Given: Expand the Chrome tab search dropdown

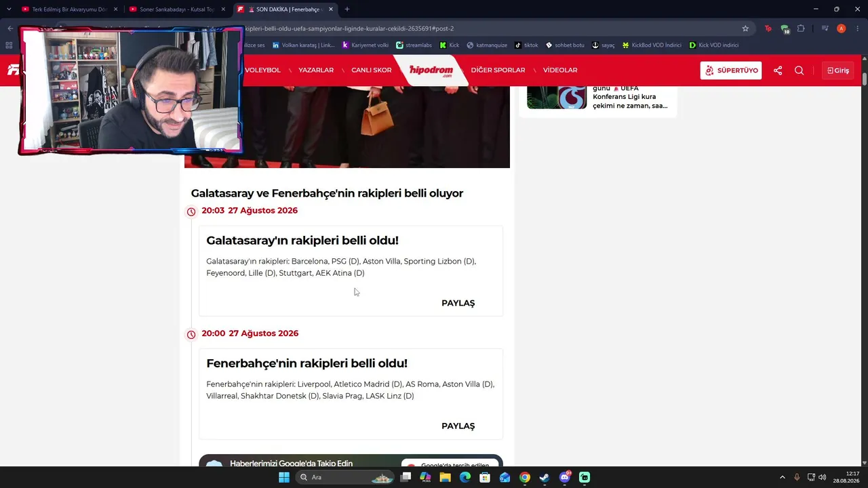Looking at the screenshot, I should [x=9, y=9].
